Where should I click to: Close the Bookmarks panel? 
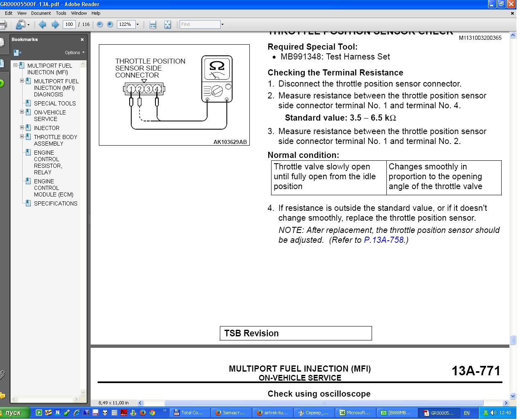coord(82,40)
